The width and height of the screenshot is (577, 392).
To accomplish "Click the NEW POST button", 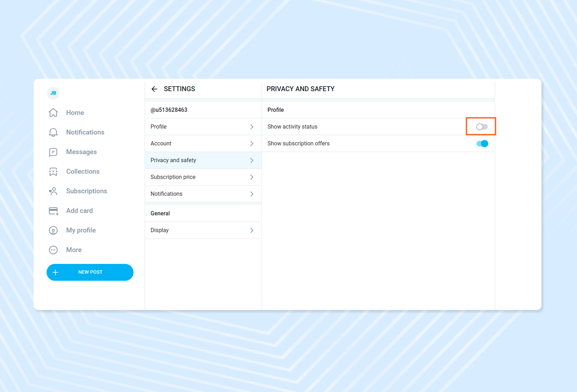I will pyautogui.click(x=90, y=272).
